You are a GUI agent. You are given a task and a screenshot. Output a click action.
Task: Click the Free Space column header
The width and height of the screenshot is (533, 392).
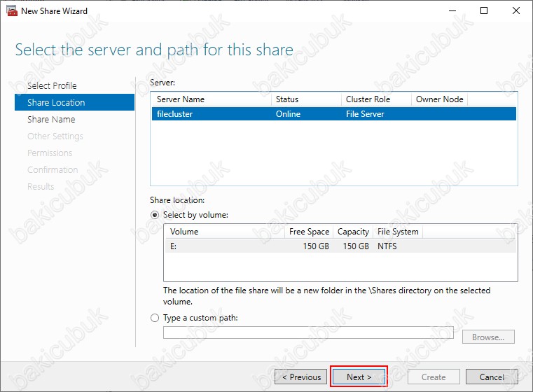pos(309,232)
